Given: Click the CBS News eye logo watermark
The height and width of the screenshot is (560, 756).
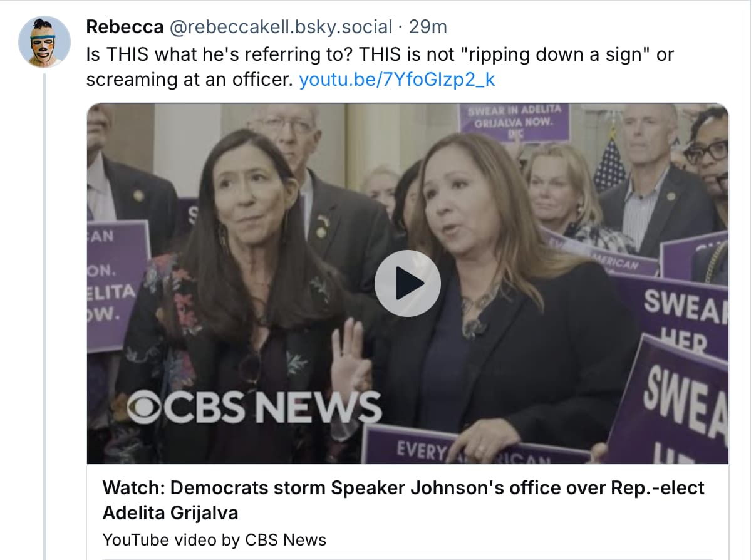Looking at the screenshot, I should 146,408.
